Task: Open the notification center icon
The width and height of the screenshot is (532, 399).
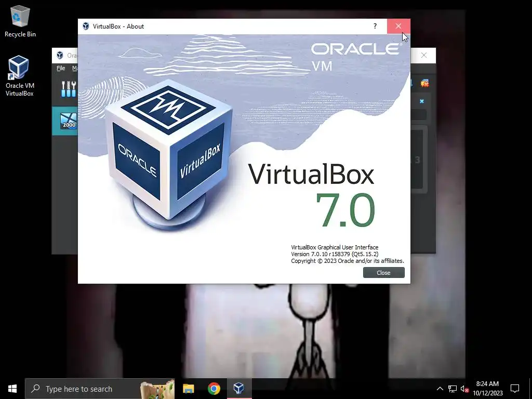Action: [x=515, y=389]
